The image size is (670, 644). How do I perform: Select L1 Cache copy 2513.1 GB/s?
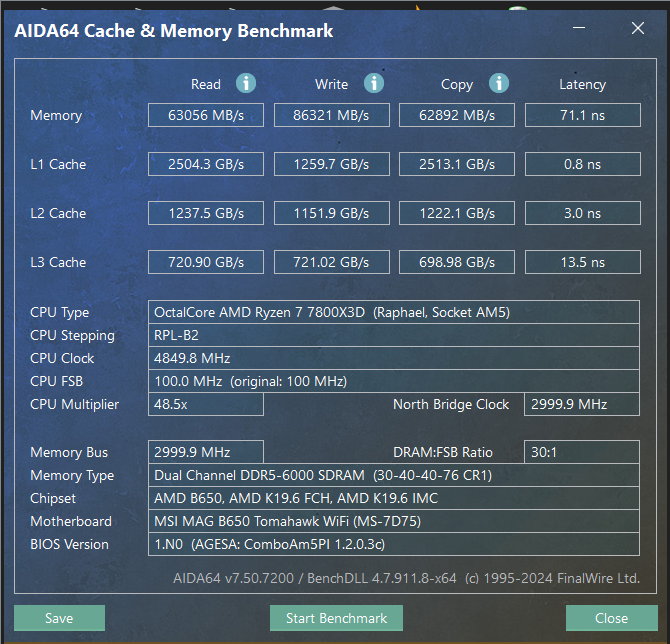[457, 164]
